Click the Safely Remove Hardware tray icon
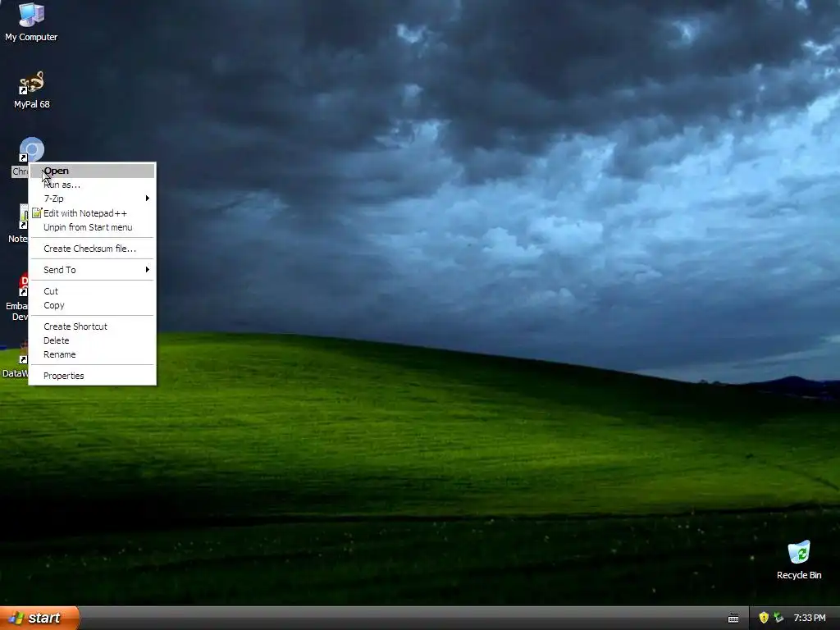This screenshot has height=630, width=840. 778,618
